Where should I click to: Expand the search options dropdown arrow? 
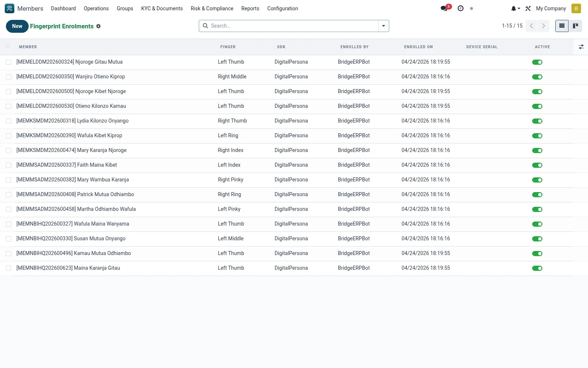point(383,26)
